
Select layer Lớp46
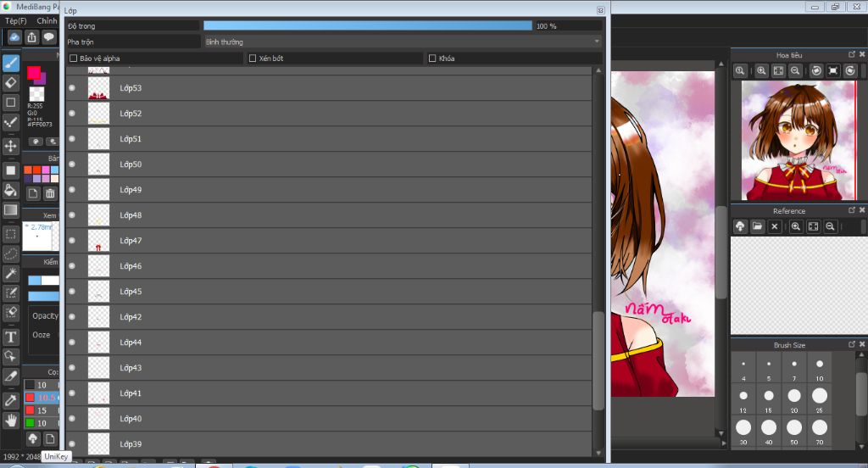coord(329,266)
